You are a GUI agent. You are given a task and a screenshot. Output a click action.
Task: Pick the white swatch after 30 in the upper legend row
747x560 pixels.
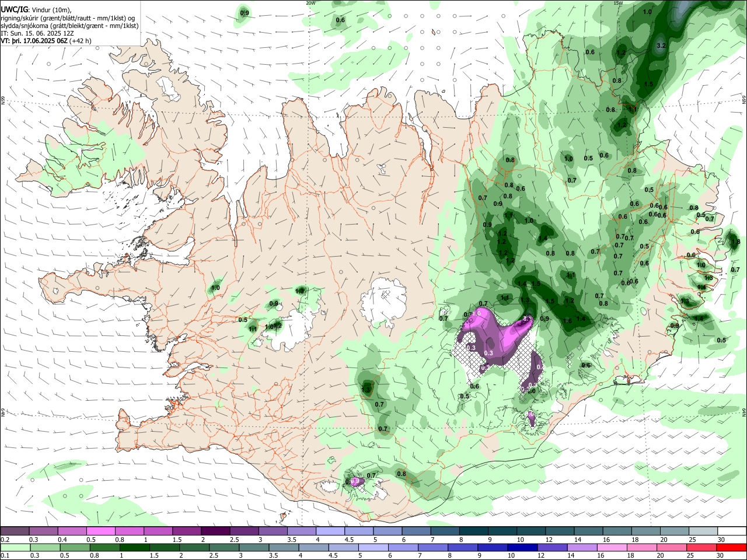732,531
